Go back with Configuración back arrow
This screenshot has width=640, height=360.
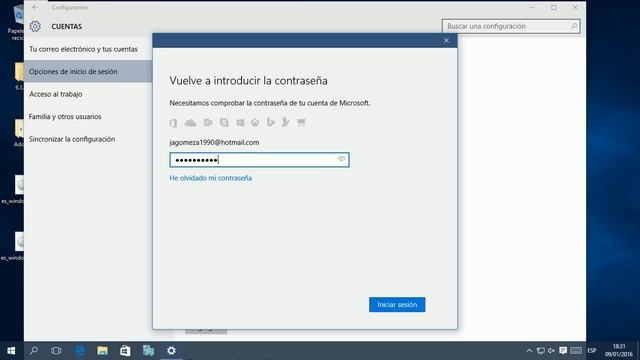pyautogui.click(x=35, y=7)
